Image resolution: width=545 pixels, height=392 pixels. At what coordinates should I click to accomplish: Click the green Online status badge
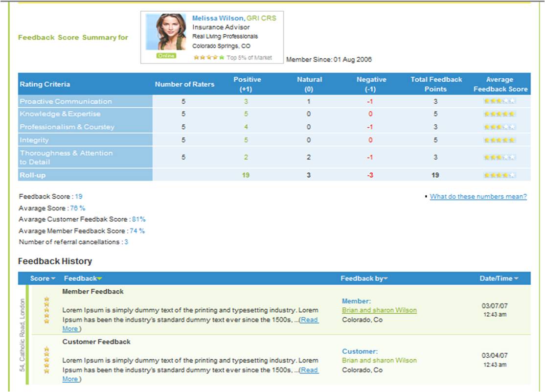click(166, 56)
